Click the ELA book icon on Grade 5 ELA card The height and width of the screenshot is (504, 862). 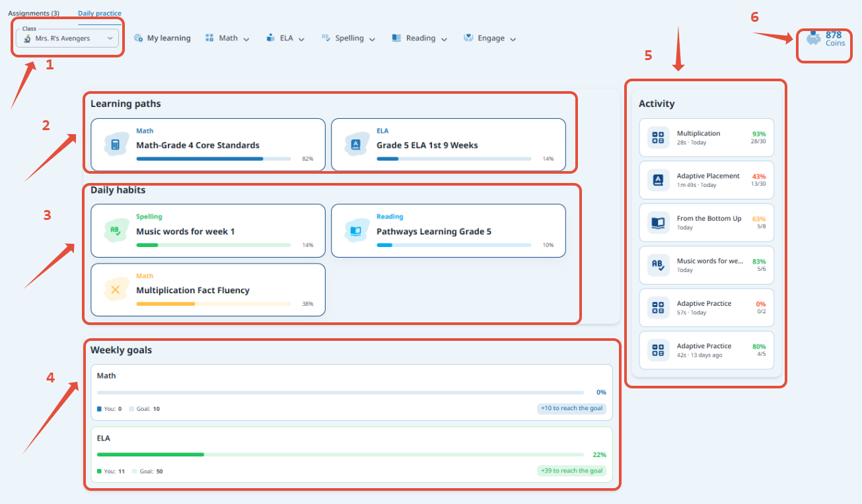[356, 145]
